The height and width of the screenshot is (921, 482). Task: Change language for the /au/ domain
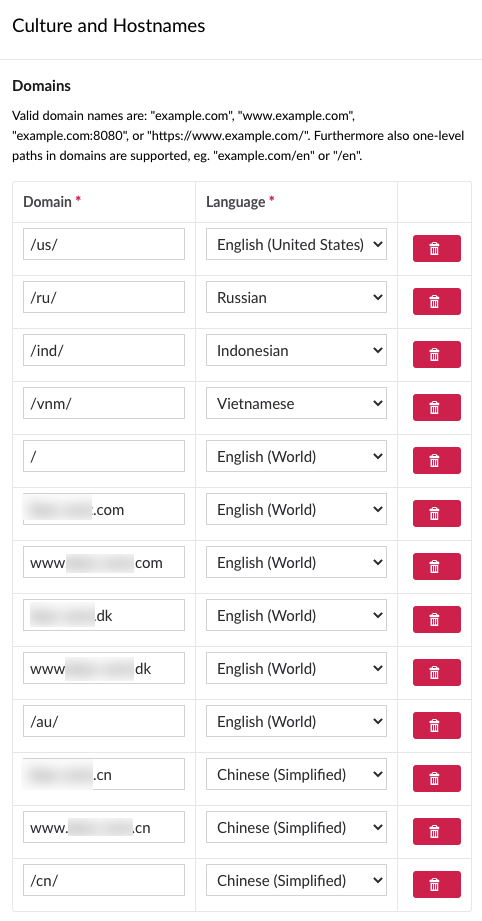tap(296, 721)
